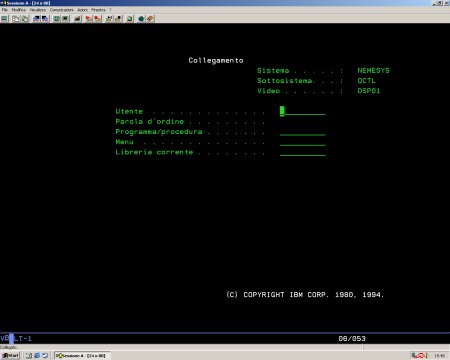This screenshot has height=360, width=450.
Task: Open the ? help menu
Action: pyautogui.click(x=110, y=10)
